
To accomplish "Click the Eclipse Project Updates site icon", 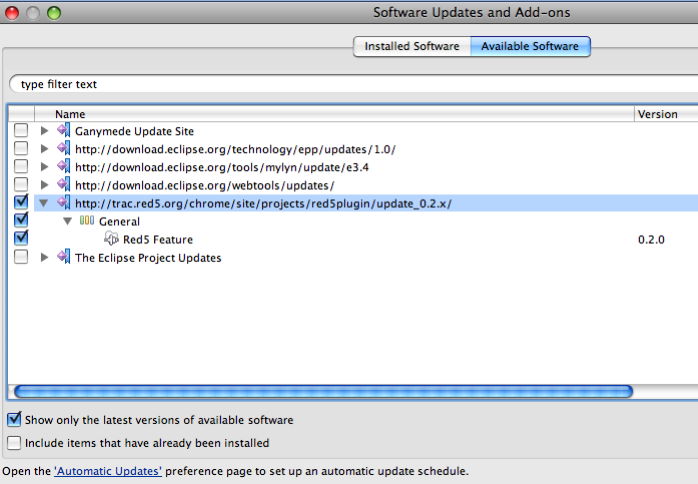I will pyautogui.click(x=64, y=257).
